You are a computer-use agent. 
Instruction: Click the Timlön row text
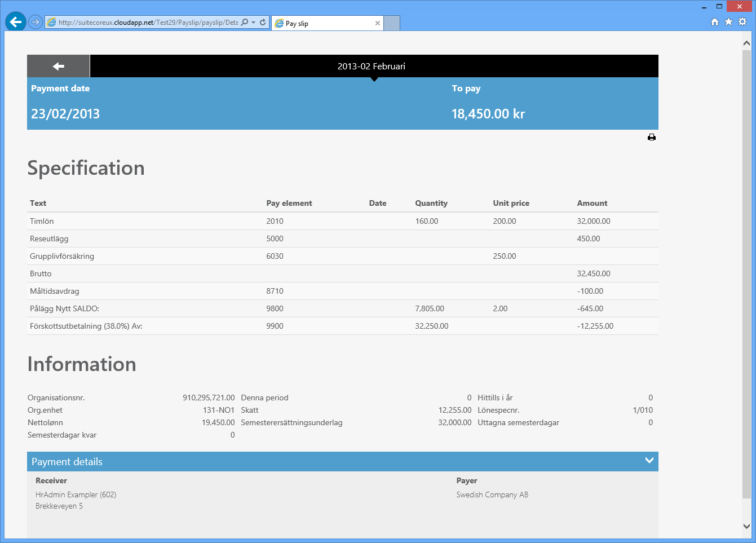42,221
